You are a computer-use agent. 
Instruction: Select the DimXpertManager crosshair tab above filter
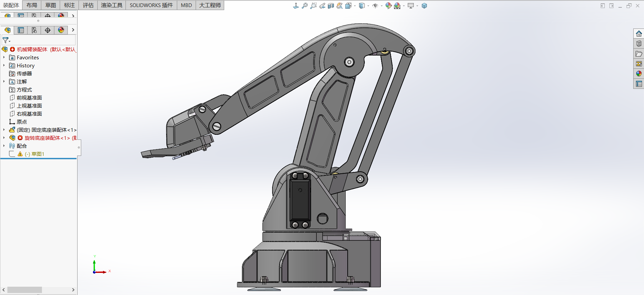pyautogui.click(x=48, y=30)
